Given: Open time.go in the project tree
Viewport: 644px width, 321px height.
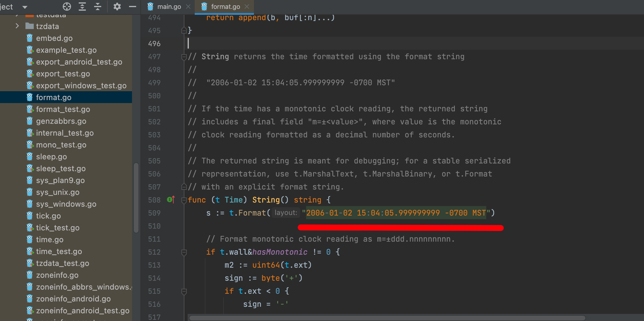Looking at the screenshot, I should point(49,240).
